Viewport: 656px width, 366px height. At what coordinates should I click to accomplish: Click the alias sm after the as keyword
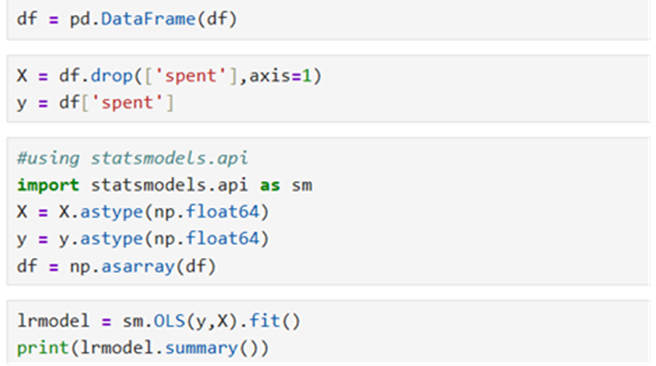pyautogui.click(x=302, y=185)
